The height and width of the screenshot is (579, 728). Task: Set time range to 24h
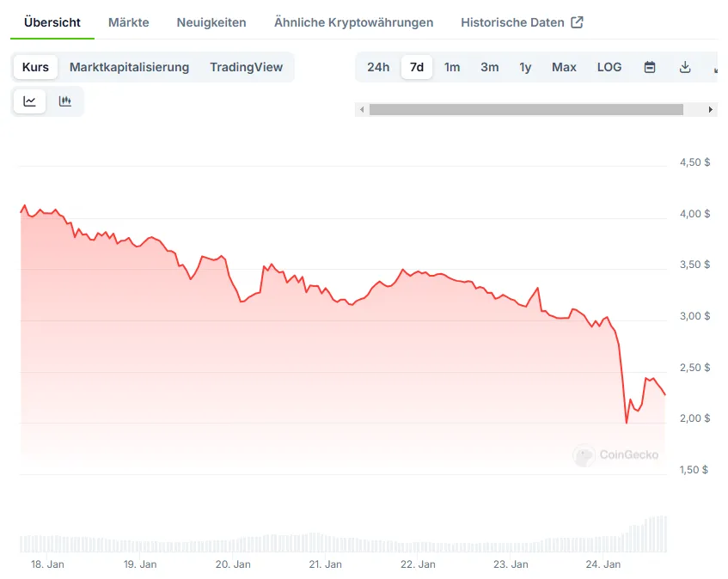tap(378, 67)
